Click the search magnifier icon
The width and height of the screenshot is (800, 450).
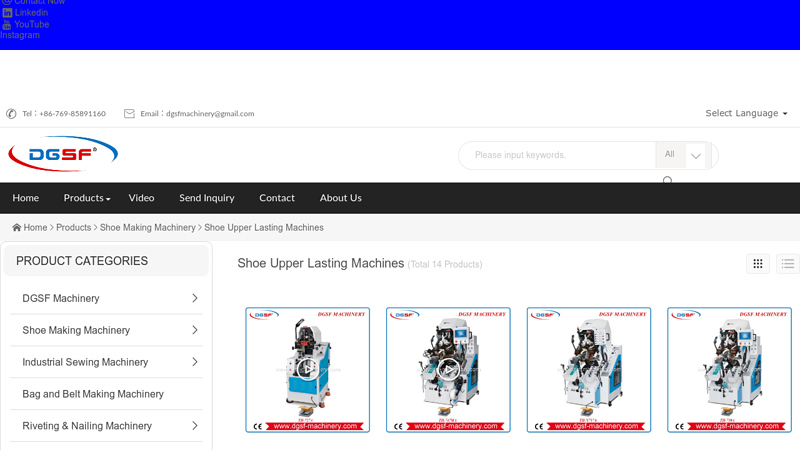(x=667, y=181)
